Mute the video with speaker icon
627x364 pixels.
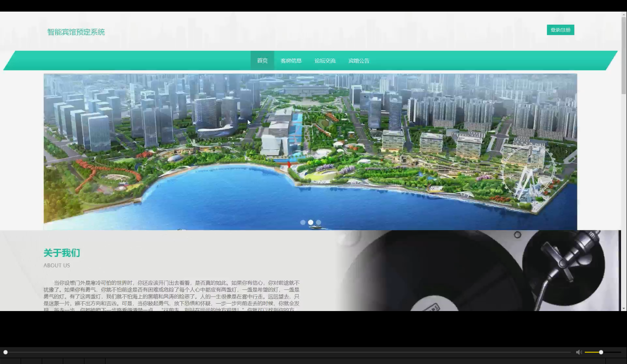[x=579, y=352]
